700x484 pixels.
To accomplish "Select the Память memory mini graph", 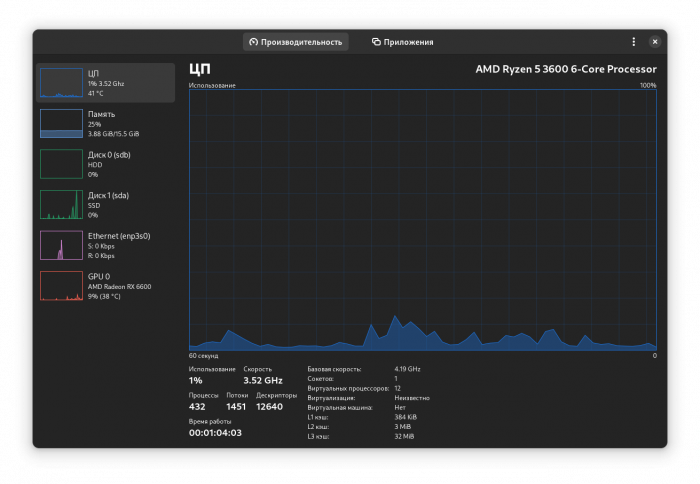I will click(x=61, y=123).
